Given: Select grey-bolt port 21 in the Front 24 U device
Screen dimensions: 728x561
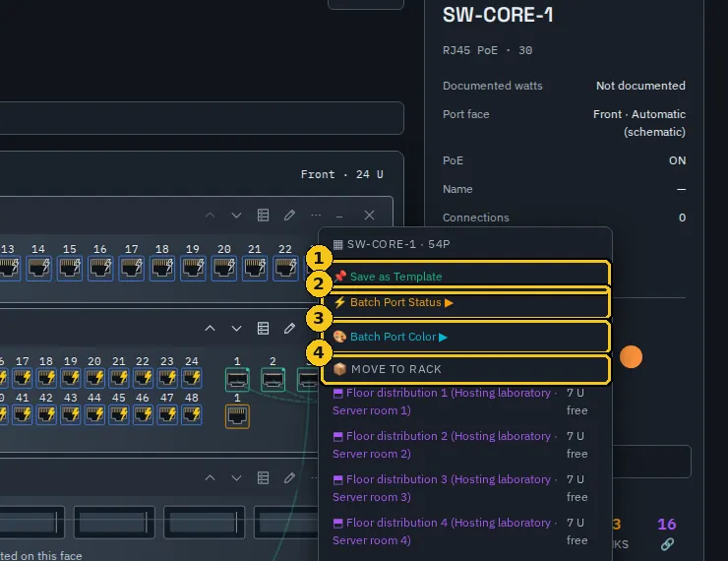Looking at the screenshot, I should tap(255, 269).
